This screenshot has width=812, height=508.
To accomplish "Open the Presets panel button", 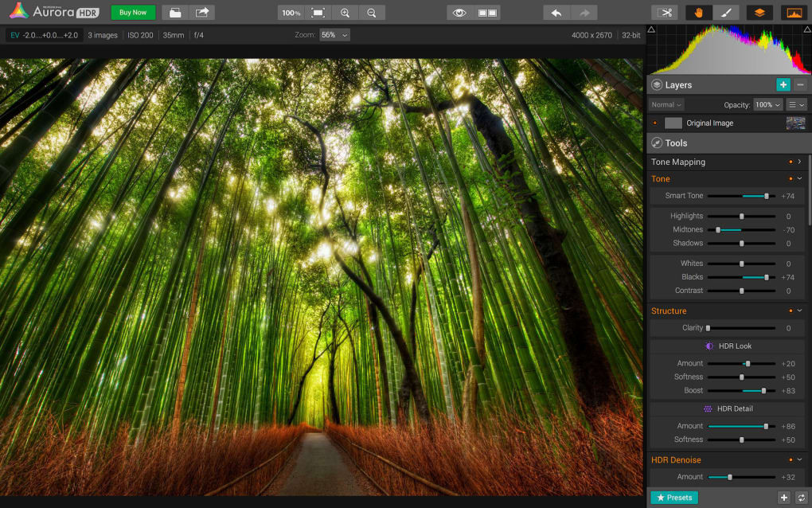I will point(674,498).
